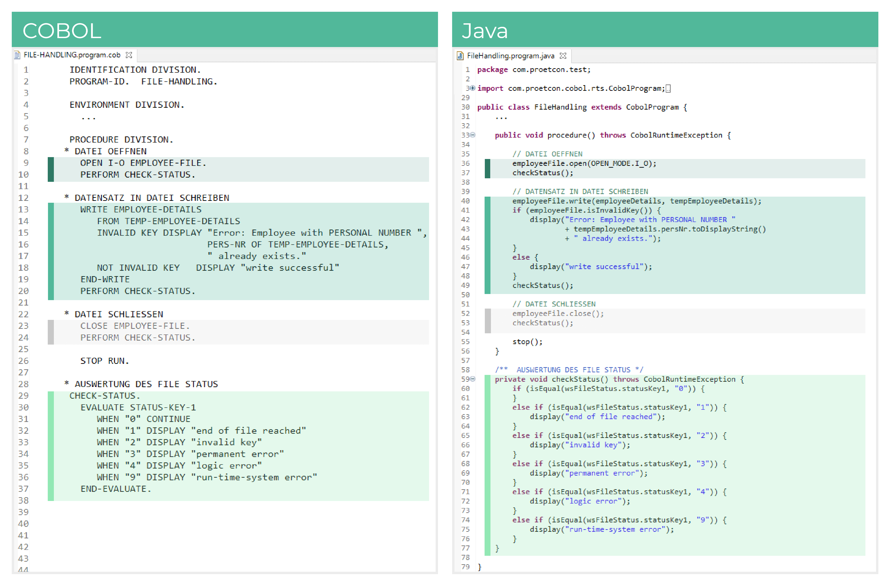The width and height of the screenshot is (892, 588).
Task: Click the COBOL file icon on FILE-HANDLING.program.cob tab
Action: (18, 55)
